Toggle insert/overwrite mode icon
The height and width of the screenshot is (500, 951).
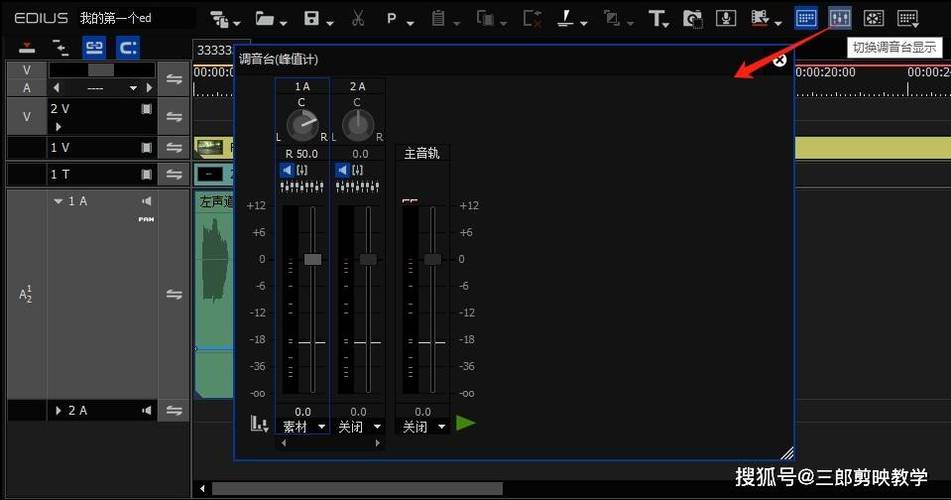[27, 47]
